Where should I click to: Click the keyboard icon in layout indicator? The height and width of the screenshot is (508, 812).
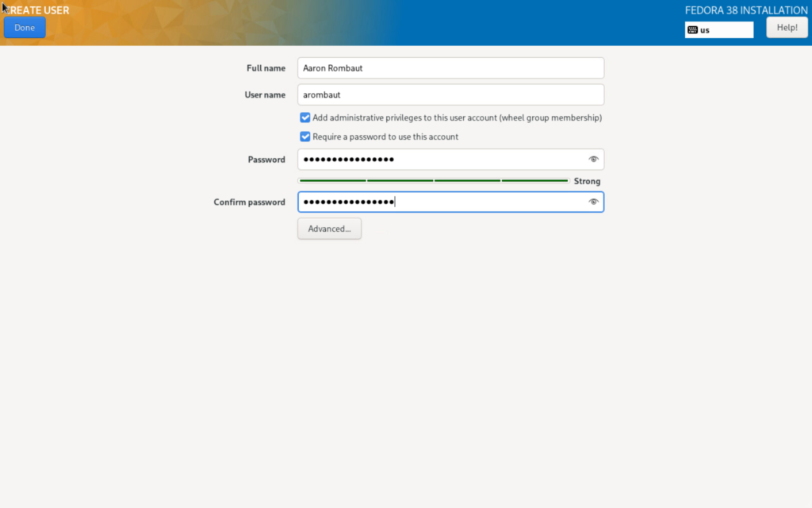tap(693, 30)
